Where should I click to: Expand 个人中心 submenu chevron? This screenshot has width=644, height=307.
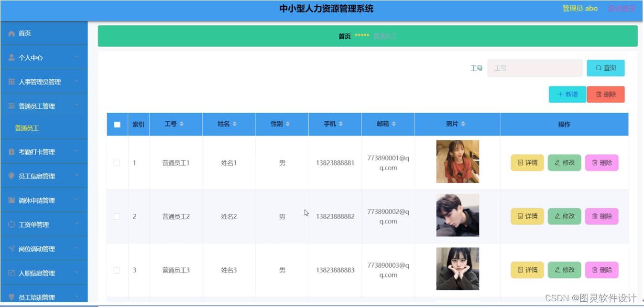coord(76,57)
